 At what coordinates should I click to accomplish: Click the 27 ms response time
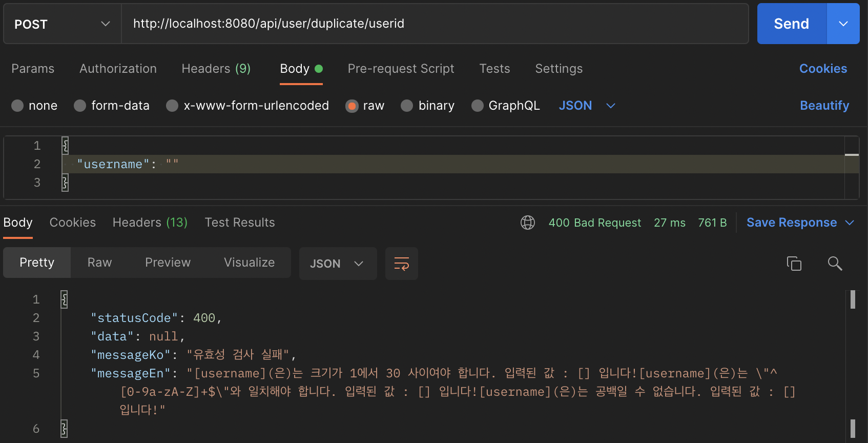coord(670,223)
